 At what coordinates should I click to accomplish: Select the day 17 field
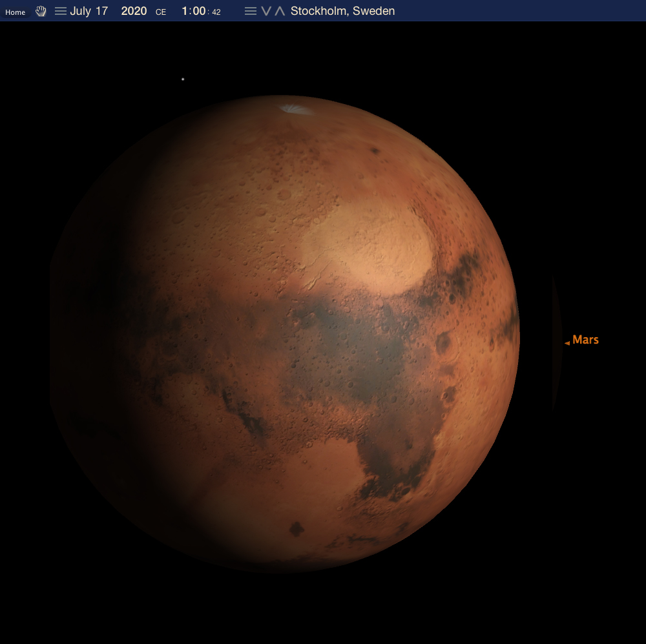coord(101,11)
